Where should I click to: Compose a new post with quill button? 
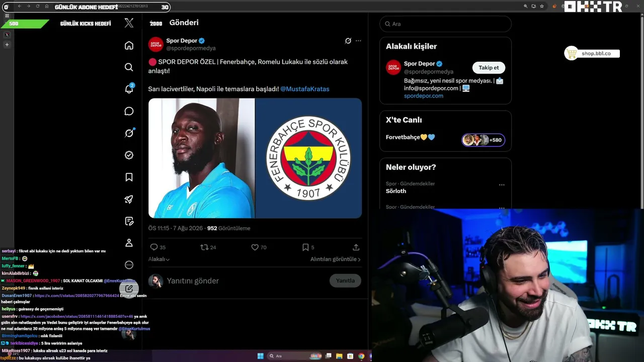pos(129,288)
